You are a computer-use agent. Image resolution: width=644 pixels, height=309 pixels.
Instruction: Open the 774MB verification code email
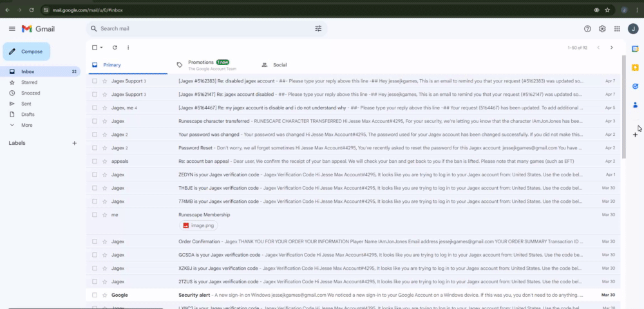tap(353, 201)
